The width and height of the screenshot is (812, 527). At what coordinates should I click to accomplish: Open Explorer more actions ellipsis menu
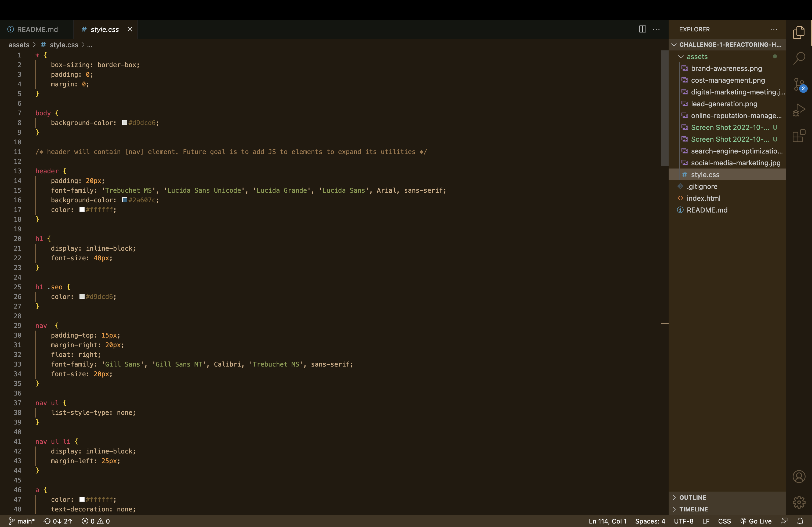[x=773, y=29]
